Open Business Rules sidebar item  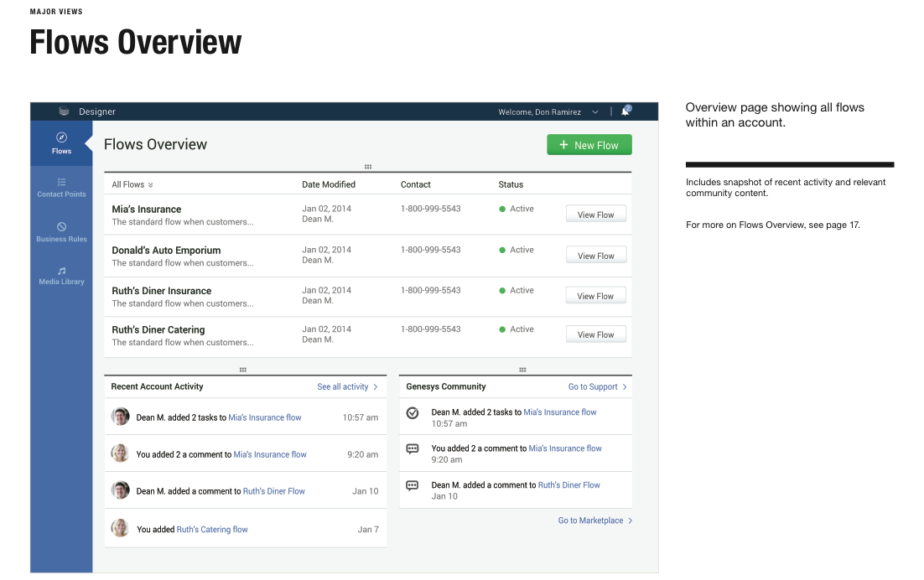coord(61,232)
